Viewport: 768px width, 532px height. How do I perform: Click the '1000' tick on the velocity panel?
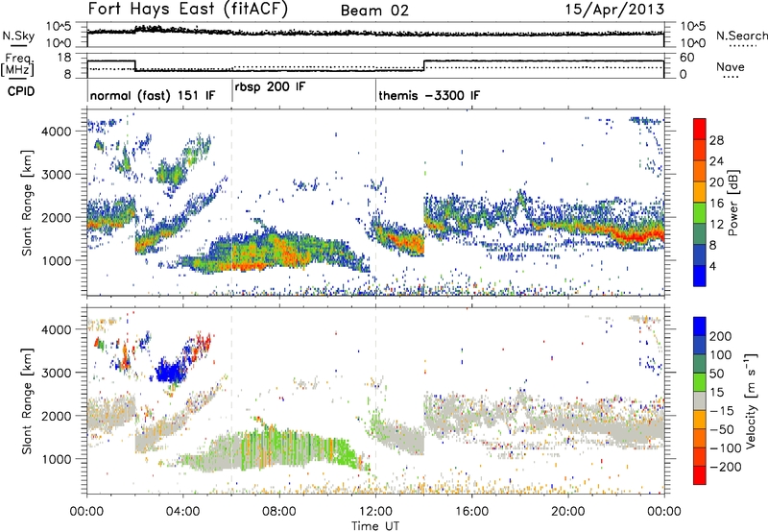(x=56, y=459)
